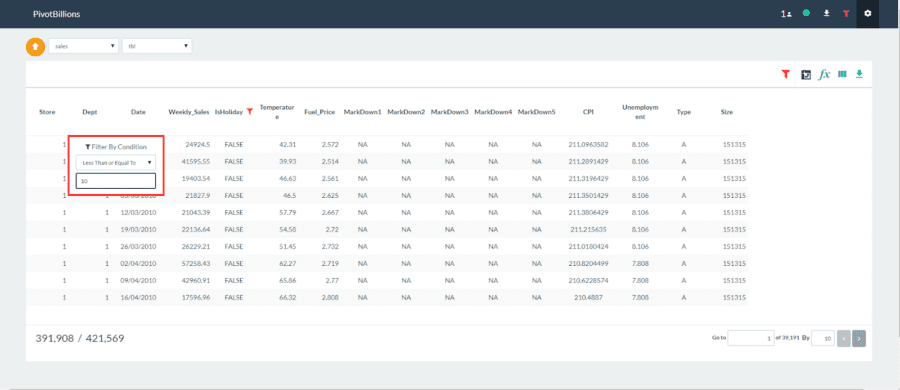Open the fx formula tool

(x=824, y=74)
